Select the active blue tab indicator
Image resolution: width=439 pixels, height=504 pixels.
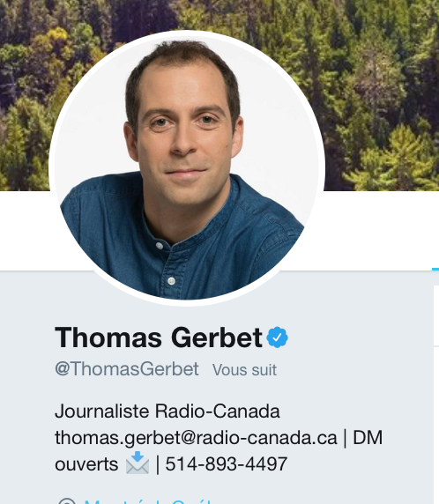tap(435, 270)
